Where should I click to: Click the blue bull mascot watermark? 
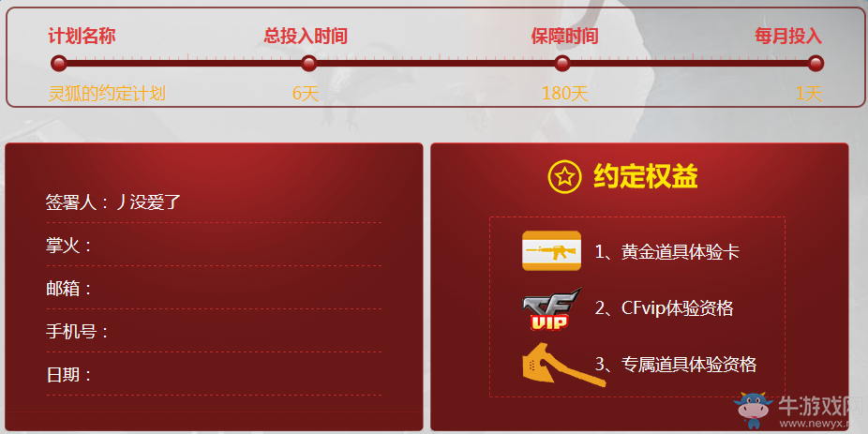click(x=753, y=410)
